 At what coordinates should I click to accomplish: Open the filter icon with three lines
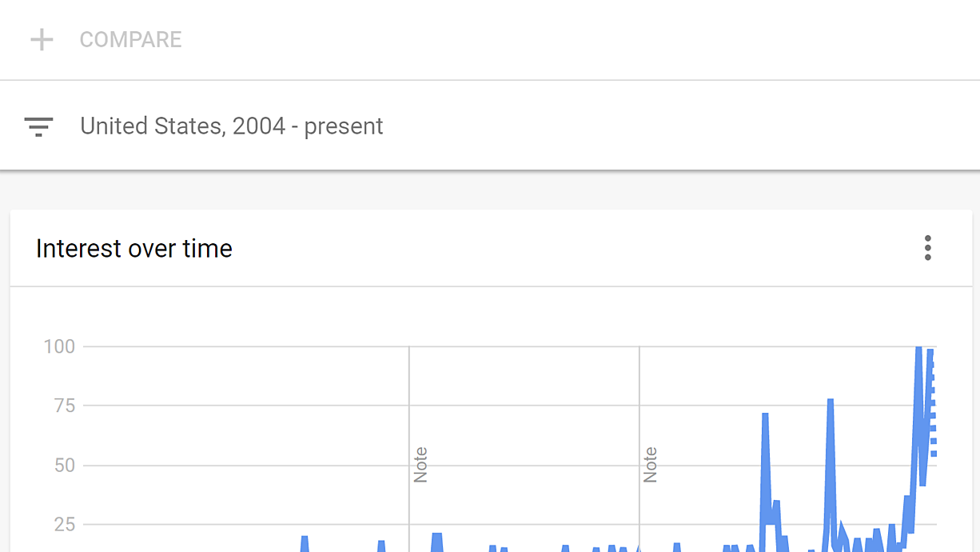[x=38, y=126]
